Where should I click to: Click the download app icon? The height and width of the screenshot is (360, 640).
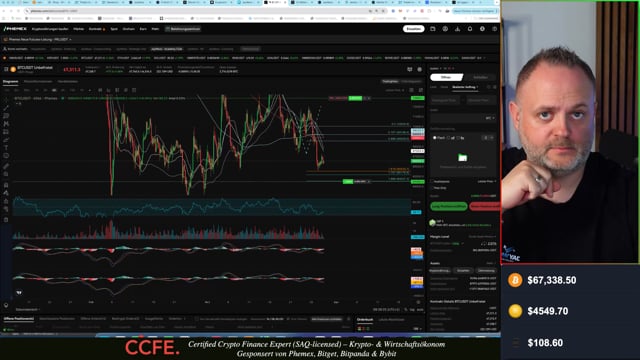pos(458,29)
